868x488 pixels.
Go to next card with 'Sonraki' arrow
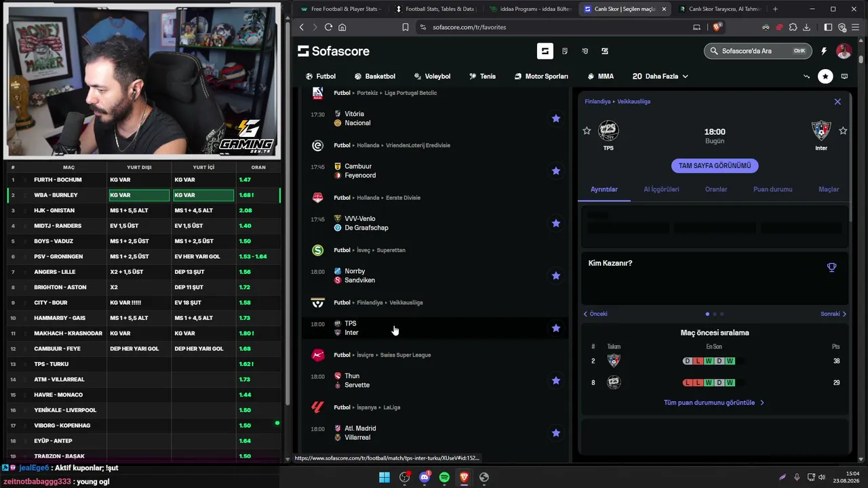tap(833, 314)
